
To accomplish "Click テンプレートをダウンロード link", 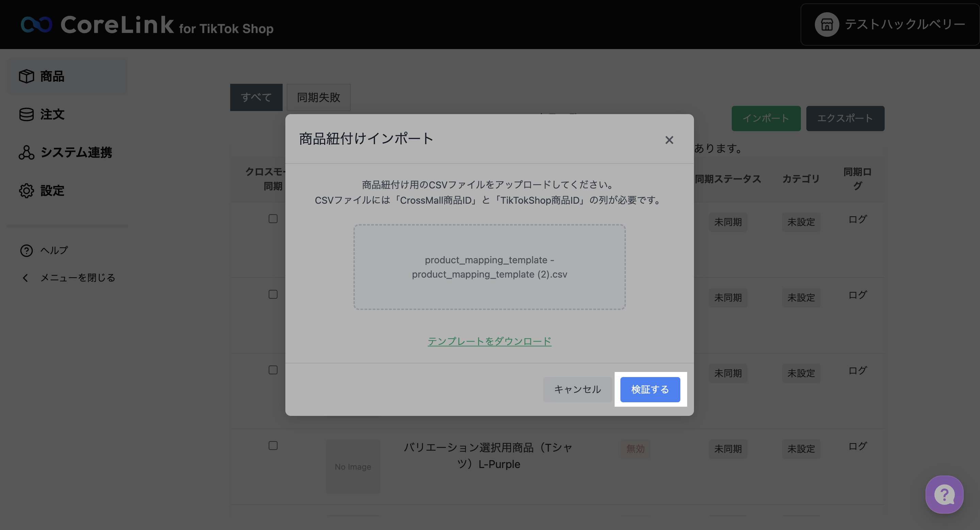I will [x=489, y=341].
